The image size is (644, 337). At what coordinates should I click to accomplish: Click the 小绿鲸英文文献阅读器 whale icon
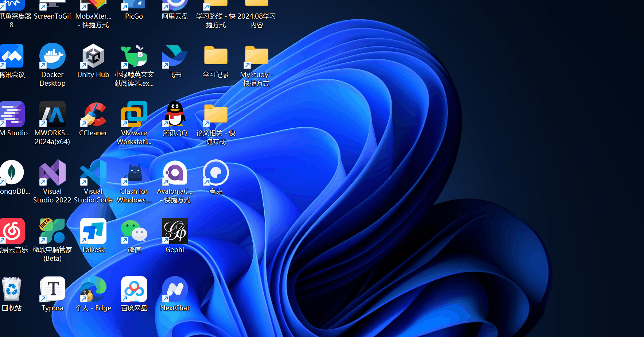point(134,56)
